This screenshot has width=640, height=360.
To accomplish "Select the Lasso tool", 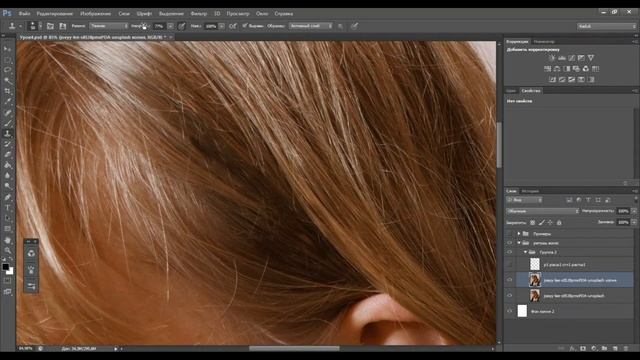I will [x=7, y=70].
